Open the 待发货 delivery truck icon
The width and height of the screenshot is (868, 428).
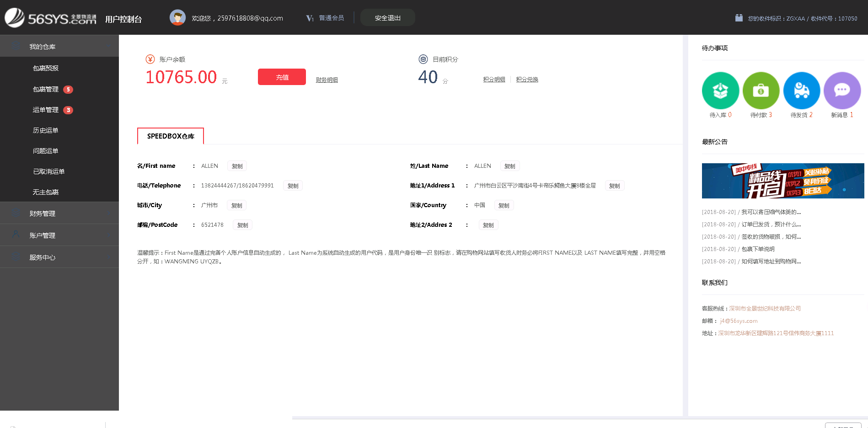coord(801,90)
